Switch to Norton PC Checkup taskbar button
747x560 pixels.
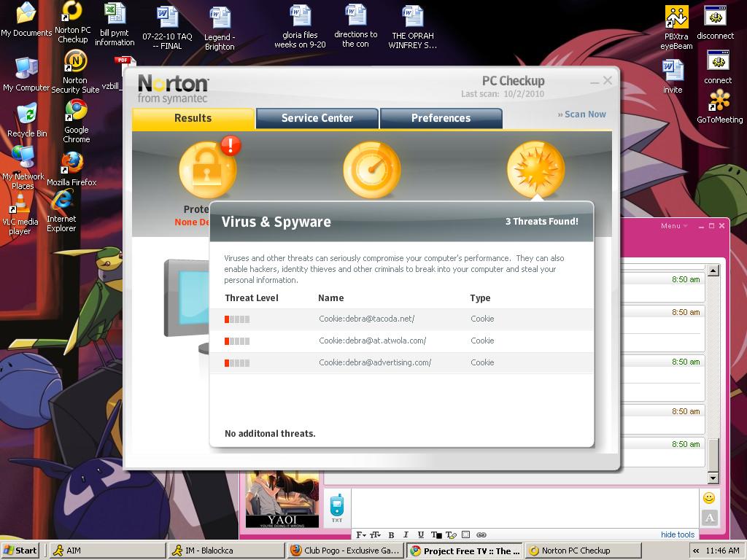coord(584,551)
